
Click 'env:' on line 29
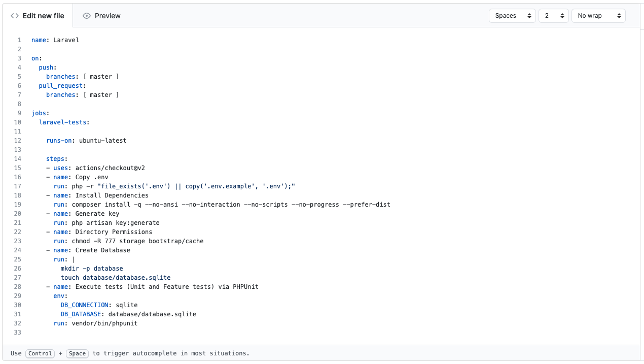tap(60, 296)
